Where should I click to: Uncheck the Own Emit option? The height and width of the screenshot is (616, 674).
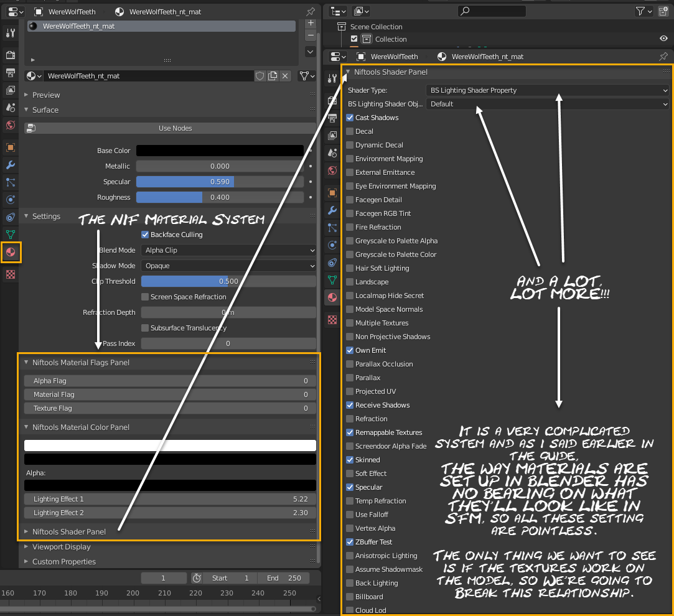point(350,350)
